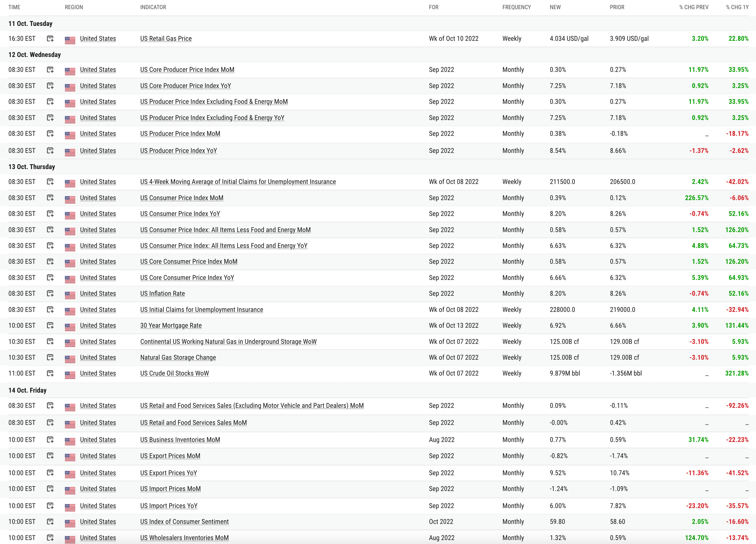The height and width of the screenshot is (544, 756).
Task: Add US Core Producer Price Index MoM to calendar
Action: tap(50, 70)
